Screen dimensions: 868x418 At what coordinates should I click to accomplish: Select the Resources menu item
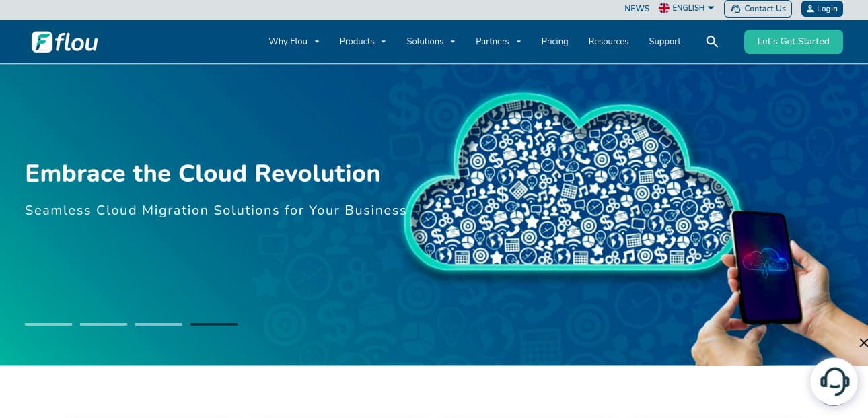pyautogui.click(x=608, y=42)
